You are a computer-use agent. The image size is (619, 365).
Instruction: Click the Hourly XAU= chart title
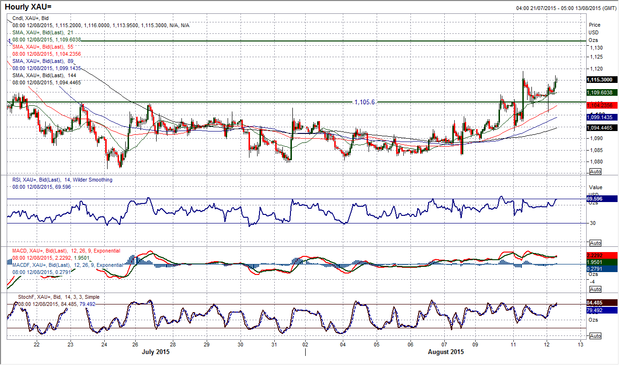pyautogui.click(x=28, y=7)
